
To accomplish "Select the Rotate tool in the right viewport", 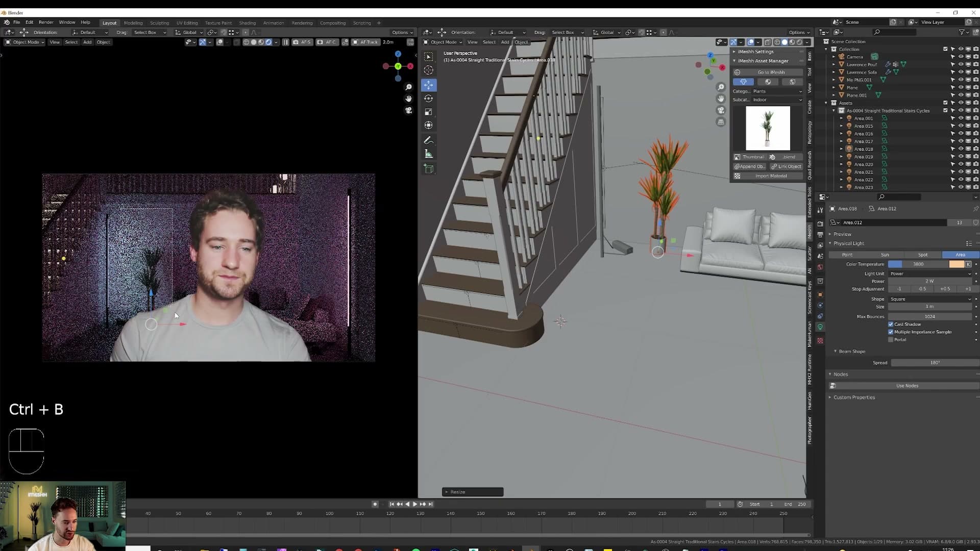I will click(x=429, y=98).
